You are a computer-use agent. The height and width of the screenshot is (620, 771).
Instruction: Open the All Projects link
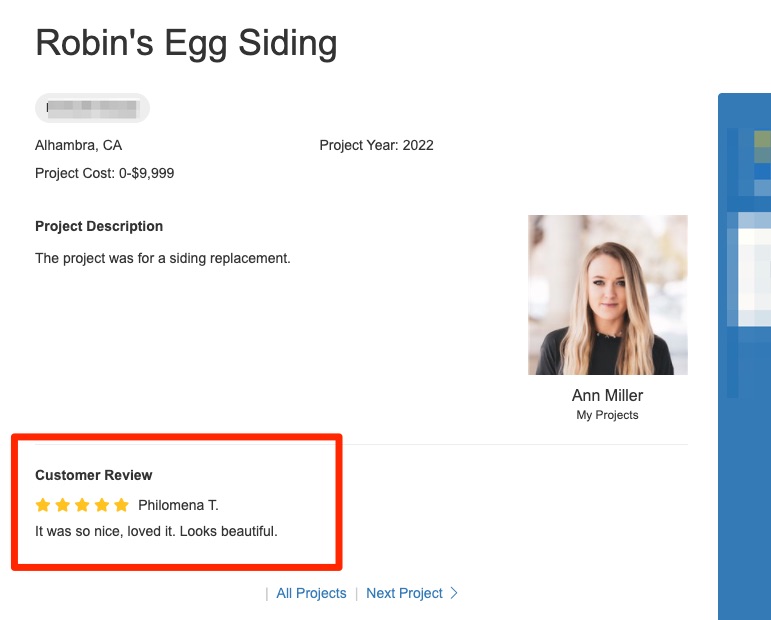311,593
